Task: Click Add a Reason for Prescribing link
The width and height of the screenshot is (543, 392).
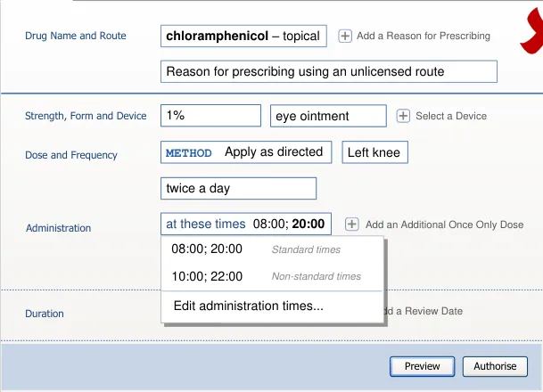Action: pos(424,37)
